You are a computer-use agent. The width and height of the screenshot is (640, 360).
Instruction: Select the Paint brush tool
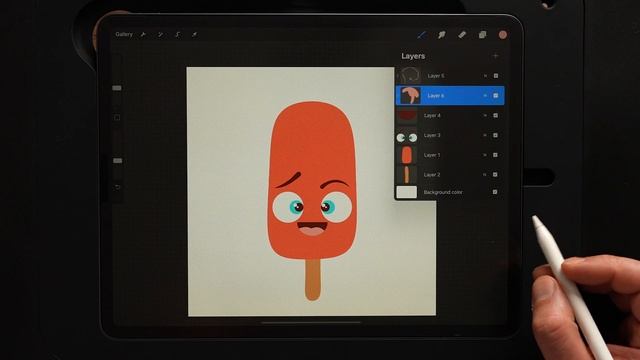click(x=421, y=35)
